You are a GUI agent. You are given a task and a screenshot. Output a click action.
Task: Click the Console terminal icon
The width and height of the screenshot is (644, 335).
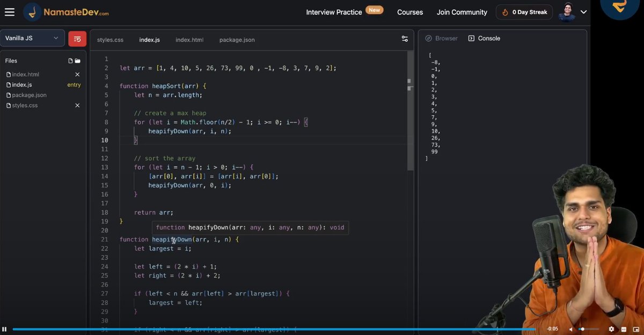pos(471,38)
